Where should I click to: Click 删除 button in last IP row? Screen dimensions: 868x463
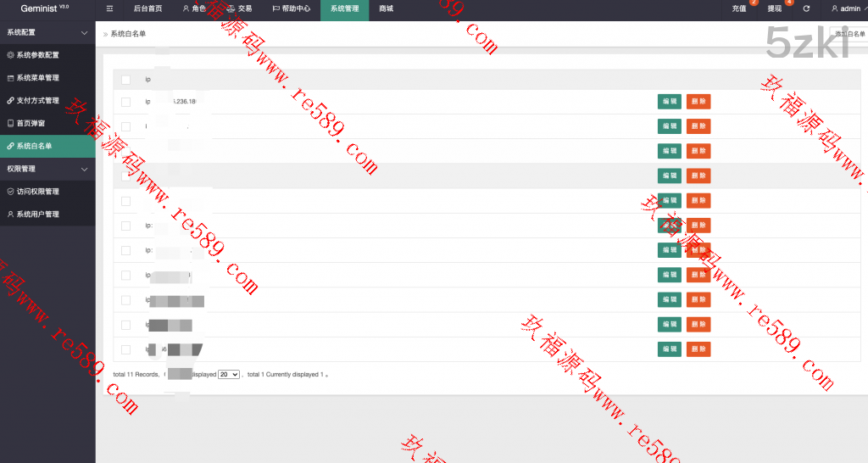(698, 349)
